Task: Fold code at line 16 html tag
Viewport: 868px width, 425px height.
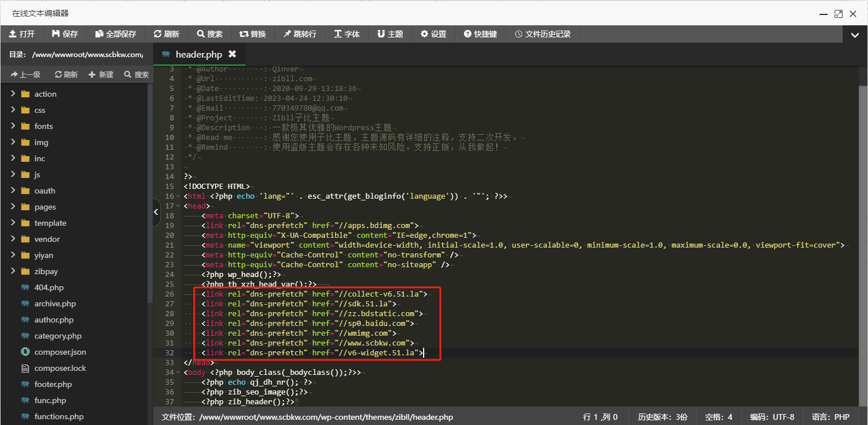Action: coord(178,196)
